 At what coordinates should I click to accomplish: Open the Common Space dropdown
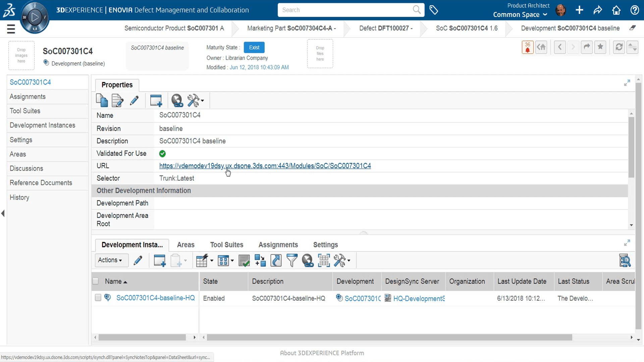tap(520, 14)
